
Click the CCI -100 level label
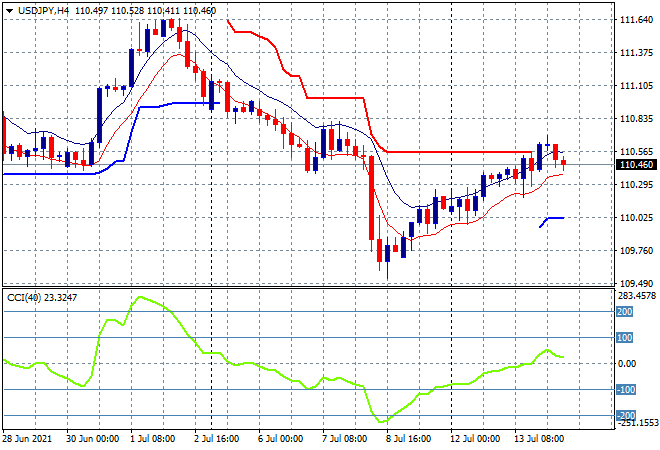(x=625, y=390)
